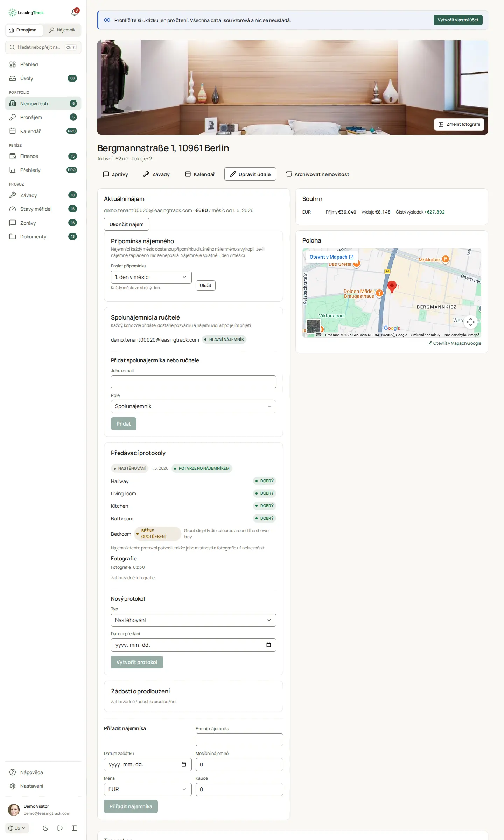The width and height of the screenshot is (504, 840).
Task: Open the Typ dropdown Nastěhování
Action: (x=194, y=620)
